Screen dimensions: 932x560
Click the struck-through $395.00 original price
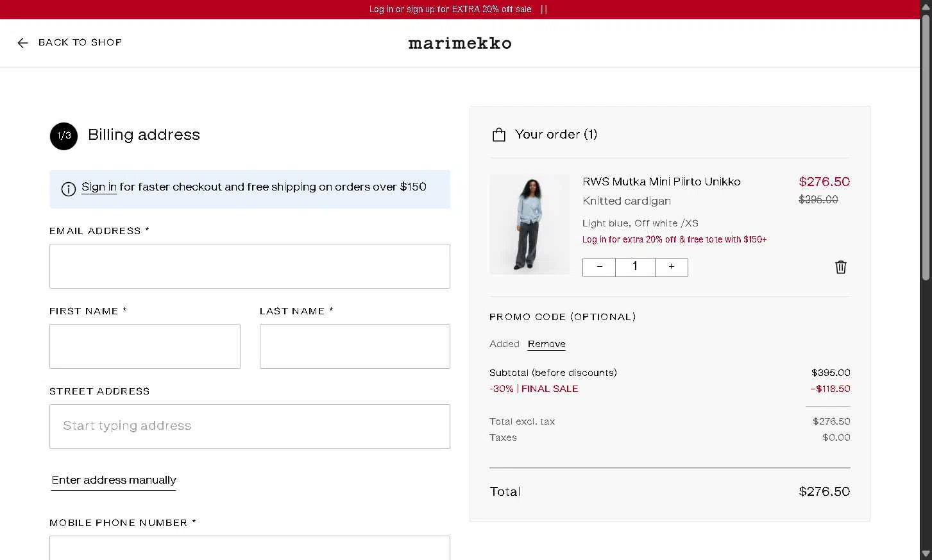point(818,199)
